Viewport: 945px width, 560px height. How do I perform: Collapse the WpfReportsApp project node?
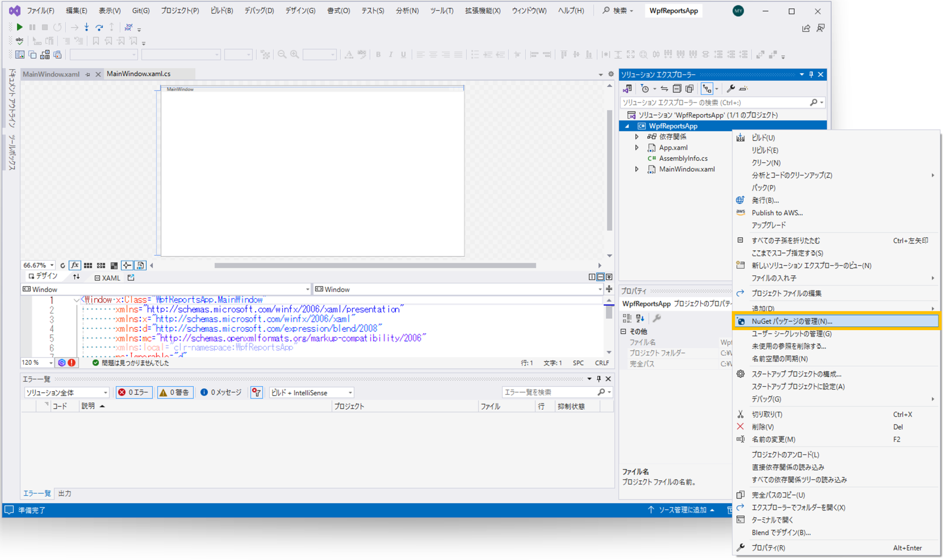627,126
